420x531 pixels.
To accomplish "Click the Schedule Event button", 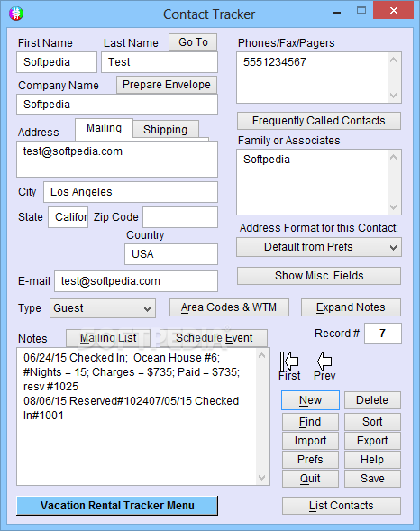I will click(214, 338).
